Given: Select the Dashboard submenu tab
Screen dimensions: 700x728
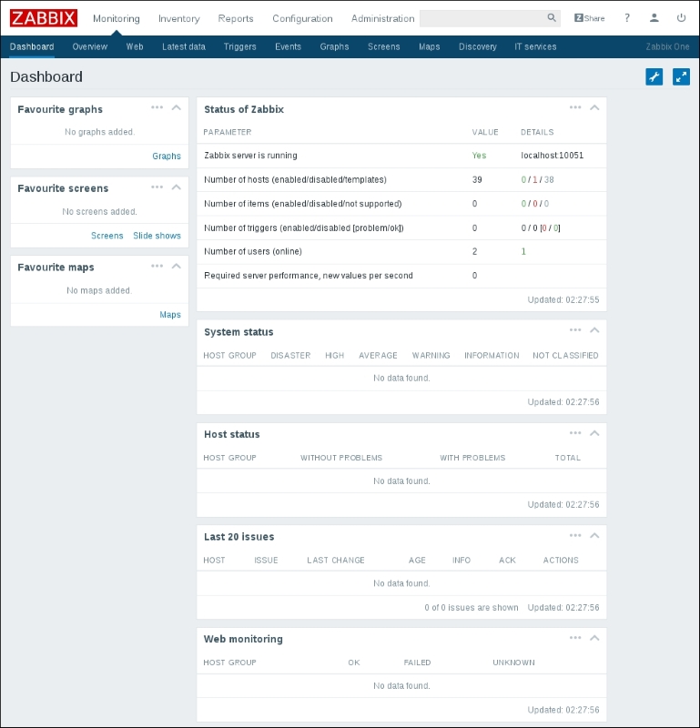Looking at the screenshot, I should tap(32, 46).
